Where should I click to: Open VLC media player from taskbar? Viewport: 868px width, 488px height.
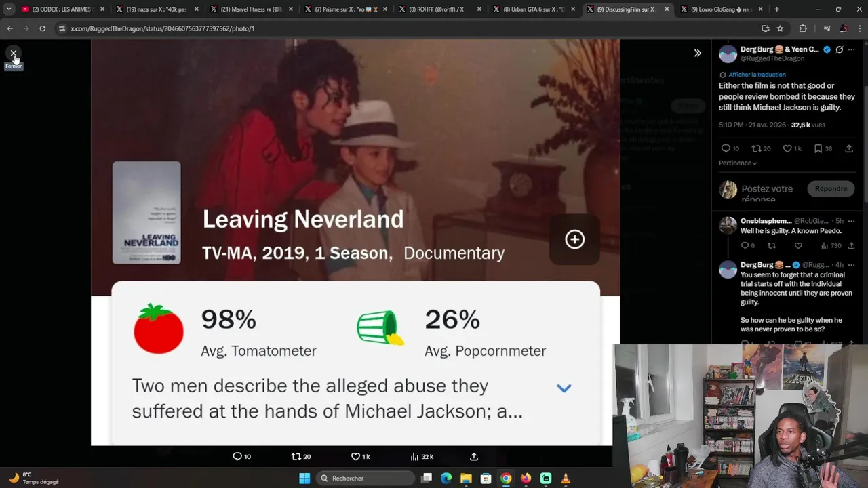(566, 479)
